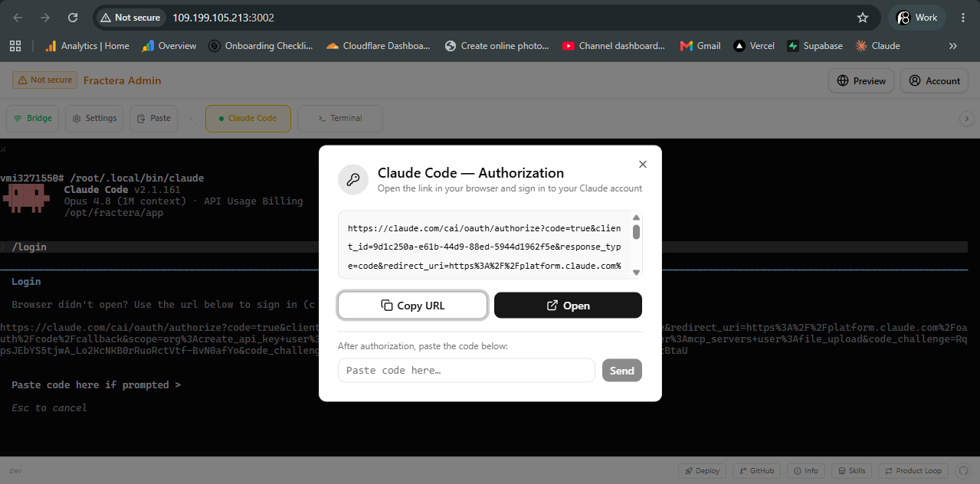
Task: Open Channel dashboard bookmark
Action: tap(614, 46)
